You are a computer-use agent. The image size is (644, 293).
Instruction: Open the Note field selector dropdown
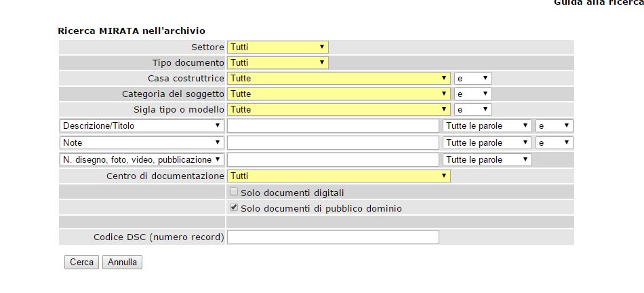(142, 143)
